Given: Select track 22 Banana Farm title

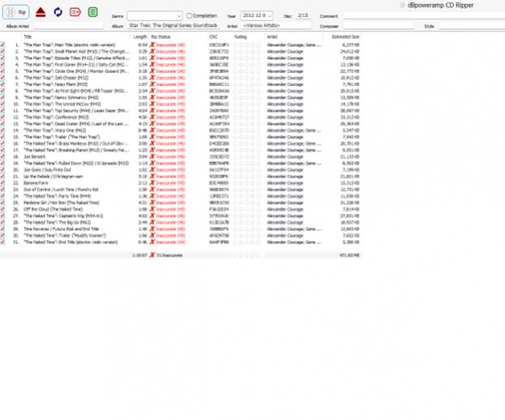Looking at the screenshot, I should click(37, 182).
